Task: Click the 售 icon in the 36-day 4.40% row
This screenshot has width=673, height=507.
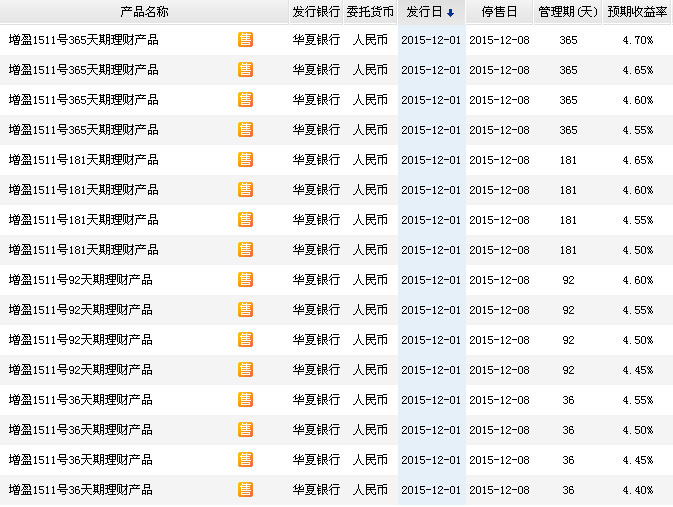Action: pos(246,490)
